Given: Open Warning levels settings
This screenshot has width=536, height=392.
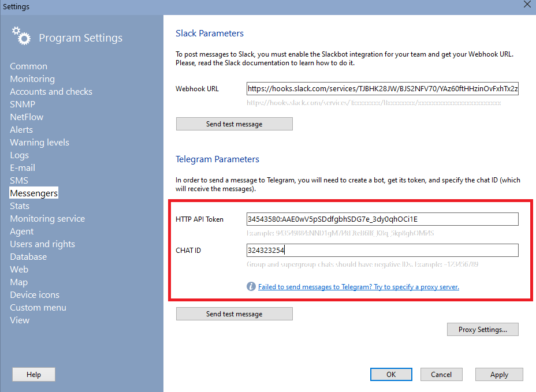Looking at the screenshot, I should [40, 143].
